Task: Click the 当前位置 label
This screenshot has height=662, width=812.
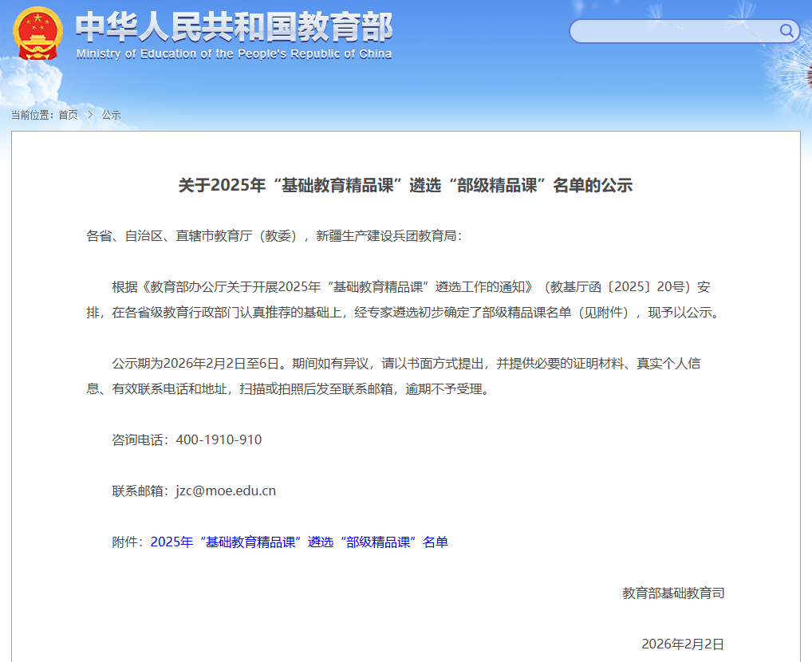Action: point(32,115)
